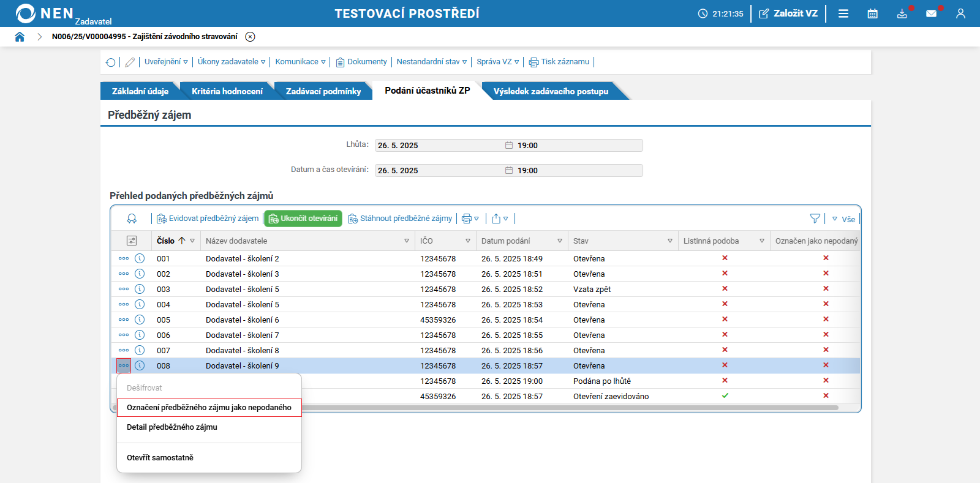Open row 007 three-dot actions menu
The width and height of the screenshot is (980, 483).
tap(124, 350)
